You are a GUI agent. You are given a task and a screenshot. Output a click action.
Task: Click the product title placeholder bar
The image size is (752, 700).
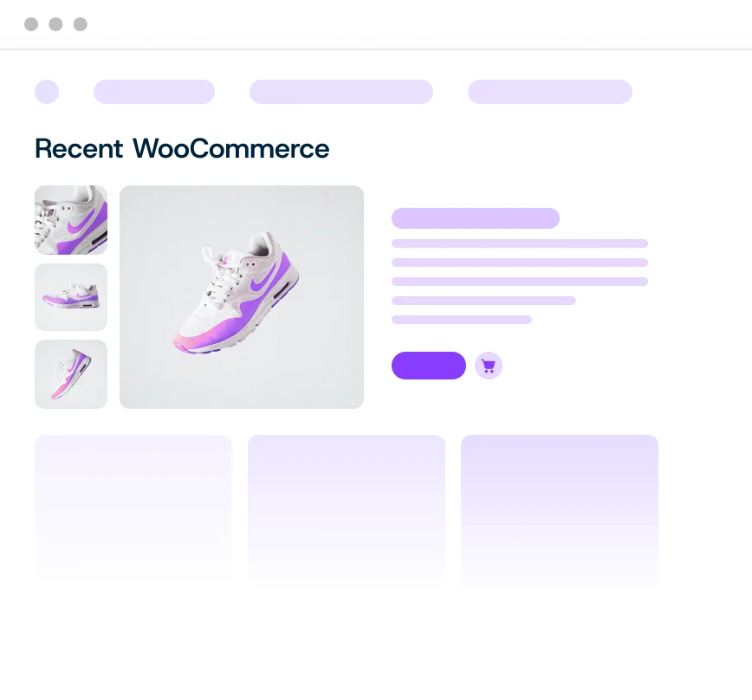[476, 218]
